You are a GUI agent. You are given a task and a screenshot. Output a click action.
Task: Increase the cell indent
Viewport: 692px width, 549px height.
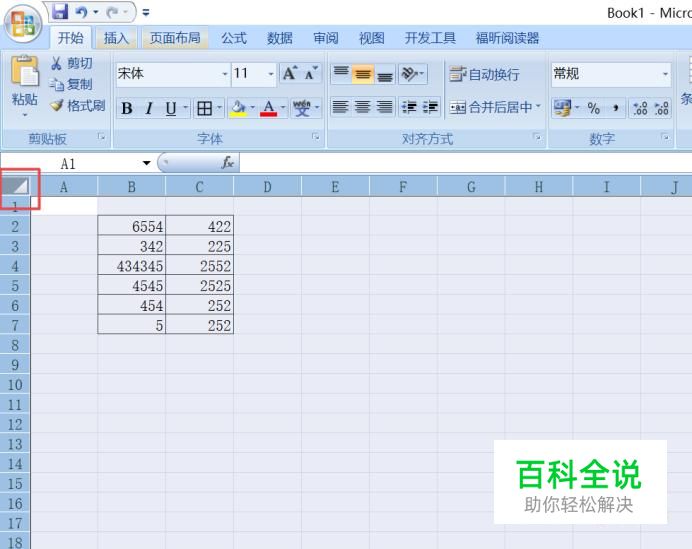[x=430, y=107]
